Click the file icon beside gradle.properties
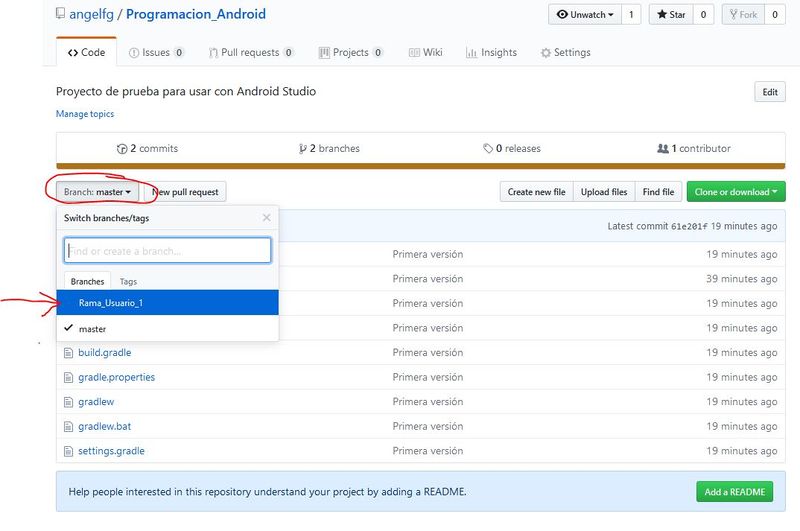This screenshot has height=531, width=800. (x=68, y=377)
